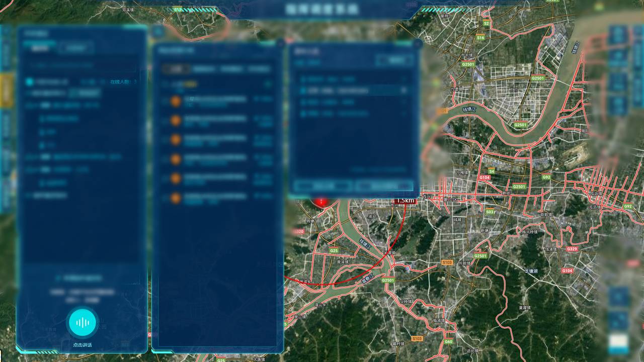Click the right bottom button in right panel
The image size is (644, 362).
click(x=384, y=186)
